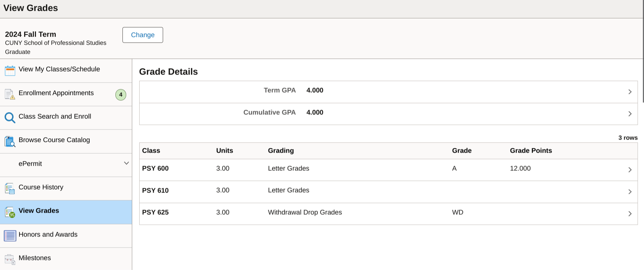Click the Term GPA value 4.000
The image size is (644, 270).
click(315, 90)
